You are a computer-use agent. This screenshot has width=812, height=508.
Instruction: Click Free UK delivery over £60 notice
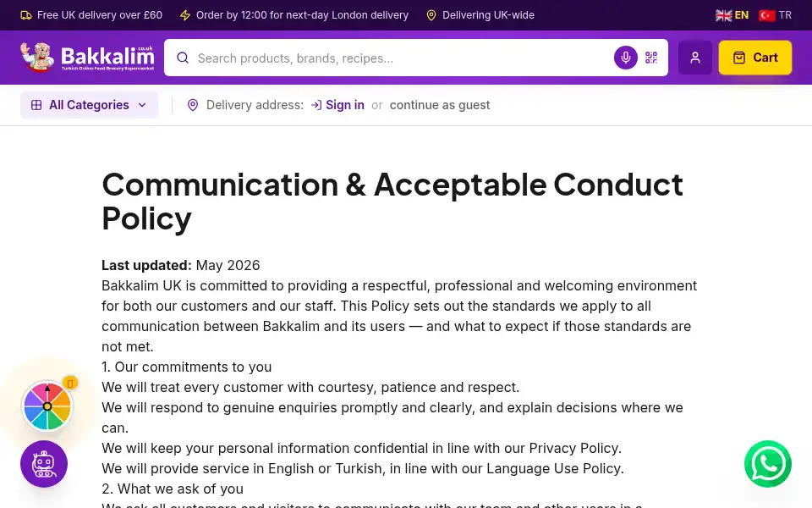click(x=91, y=15)
